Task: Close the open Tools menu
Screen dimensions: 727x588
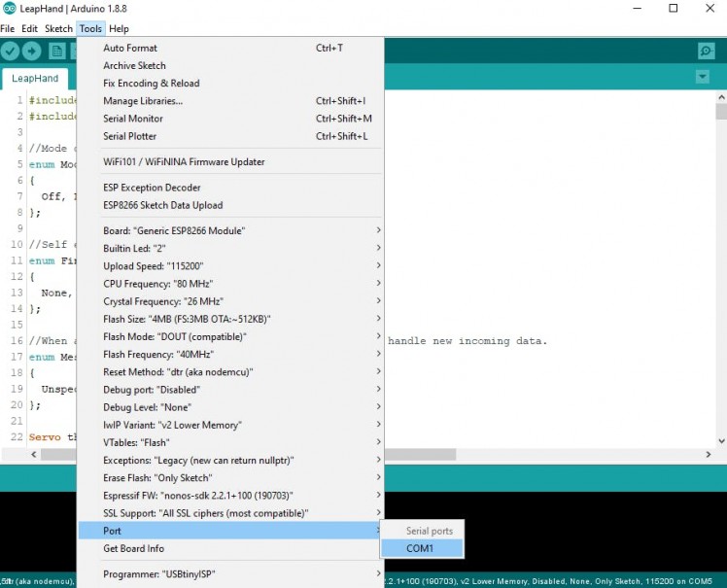Action: tap(90, 29)
